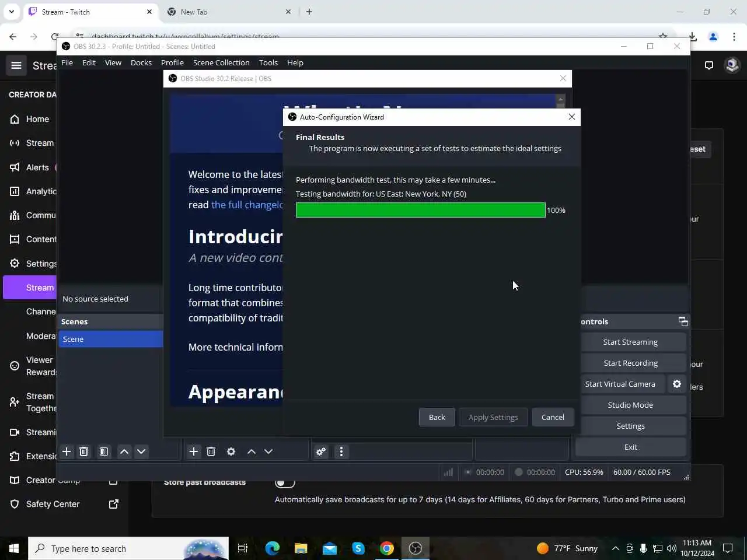Open OBS Edit menu
The height and width of the screenshot is (560, 747).
click(89, 62)
